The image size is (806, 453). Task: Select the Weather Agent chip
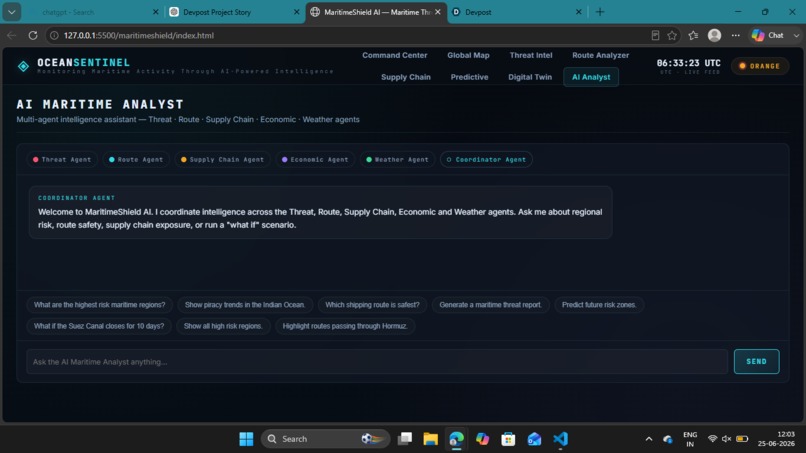tap(397, 159)
